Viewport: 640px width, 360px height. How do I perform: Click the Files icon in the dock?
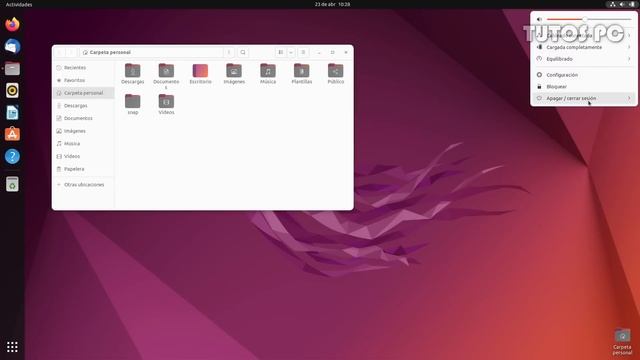coord(12,68)
